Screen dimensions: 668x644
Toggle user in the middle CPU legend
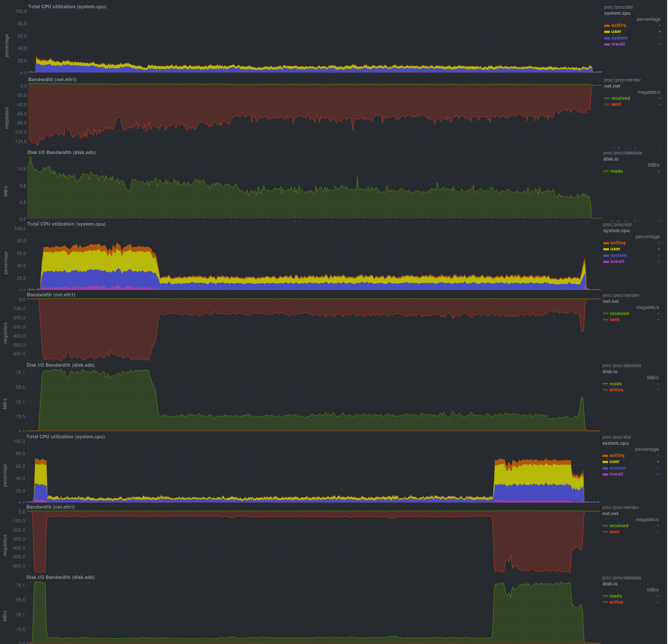point(615,249)
